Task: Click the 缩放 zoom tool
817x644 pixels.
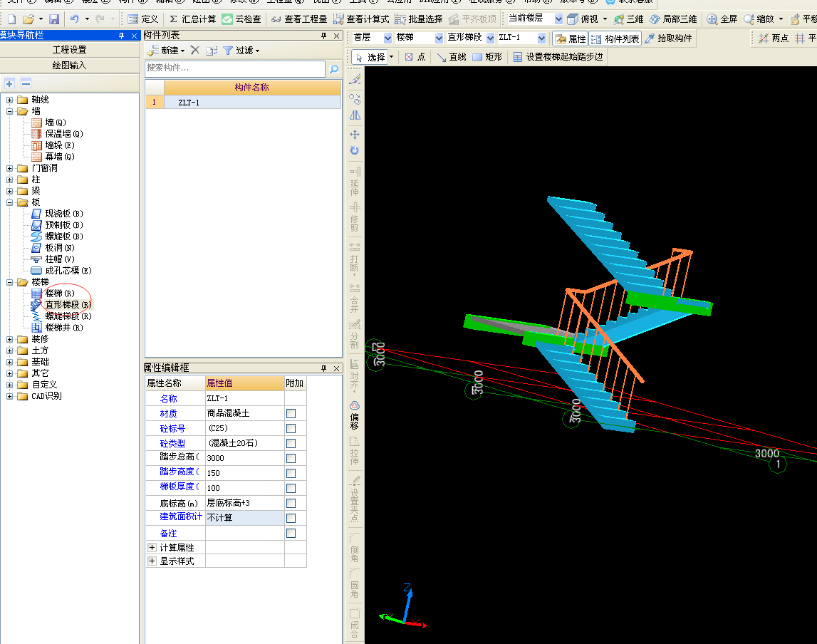Action: tap(759, 19)
